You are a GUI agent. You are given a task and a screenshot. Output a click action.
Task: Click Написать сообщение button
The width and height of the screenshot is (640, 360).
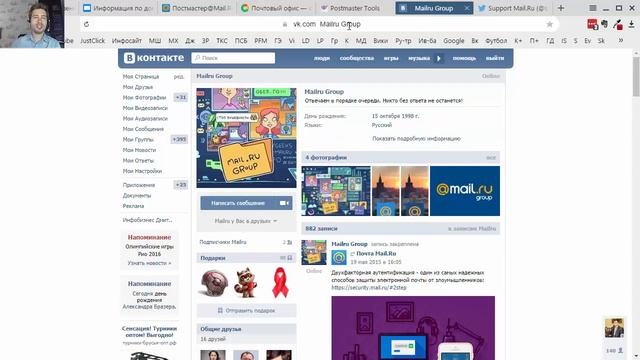click(246, 203)
